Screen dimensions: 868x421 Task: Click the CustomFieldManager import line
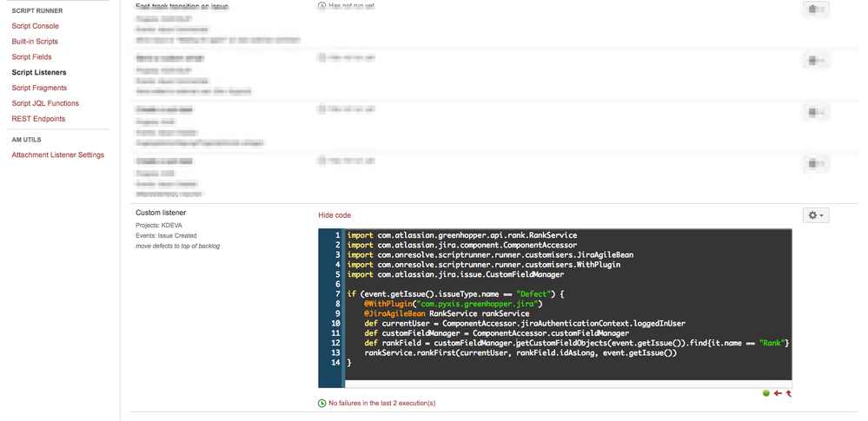pyautogui.click(x=455, y=275)
